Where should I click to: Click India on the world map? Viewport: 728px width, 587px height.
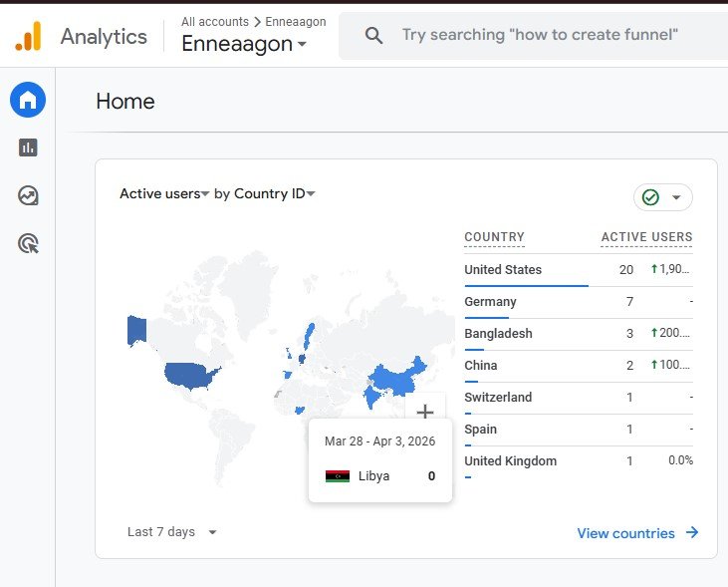point(371,396)
